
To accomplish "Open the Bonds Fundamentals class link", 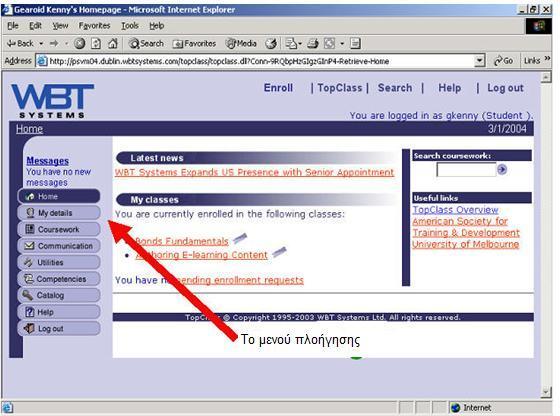I will (x=181, y=241).
